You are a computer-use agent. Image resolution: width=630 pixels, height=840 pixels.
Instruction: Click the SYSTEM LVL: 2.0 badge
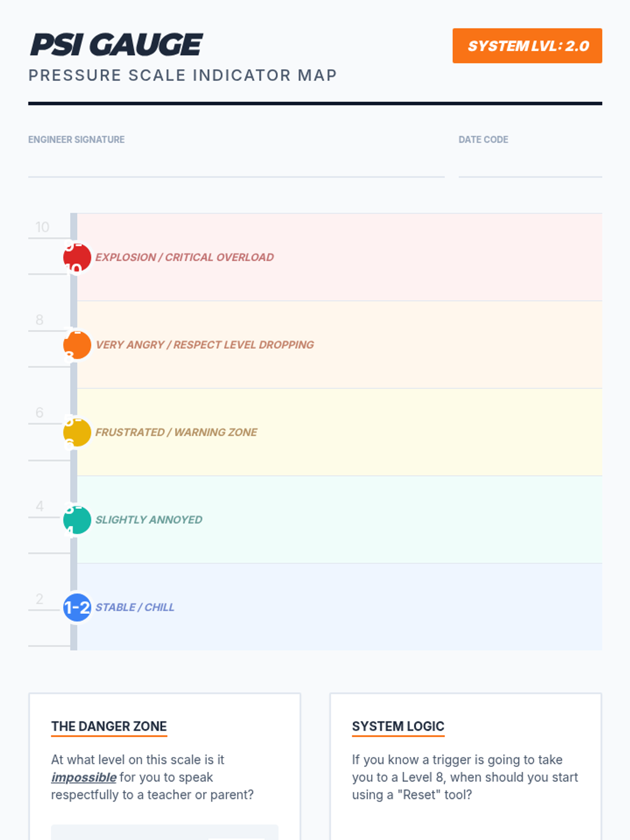[527, 46]
